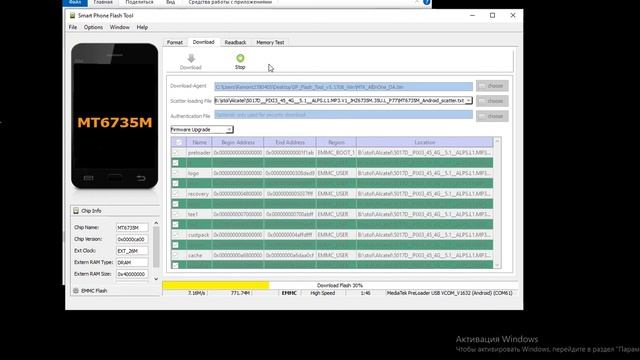The width and height of the screenshot is (640, 360).
Task: Expand the Scatter-loading File path dropdown arrow
Action: tap(468, 100)
